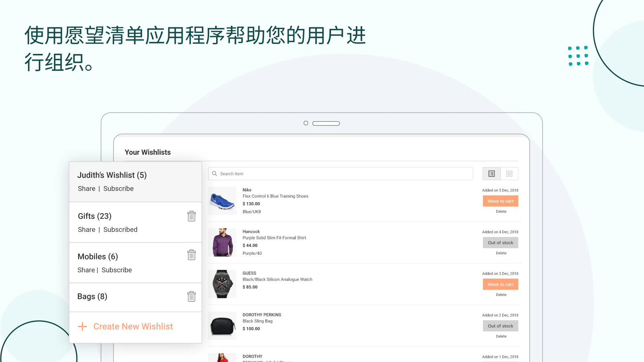Click the $ 100.00 price
The height and width of the screenshot is (362, 644).
(x=251, y=329)
